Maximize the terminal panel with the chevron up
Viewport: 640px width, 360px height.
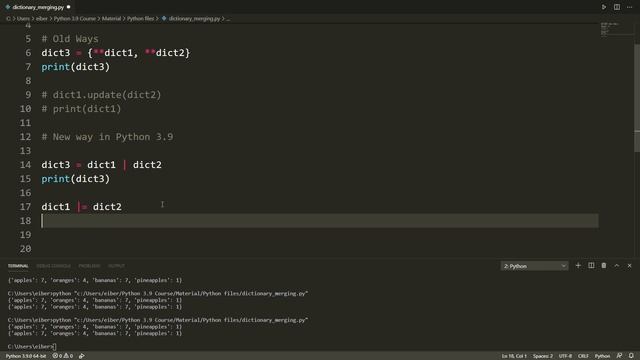(617, 266)
